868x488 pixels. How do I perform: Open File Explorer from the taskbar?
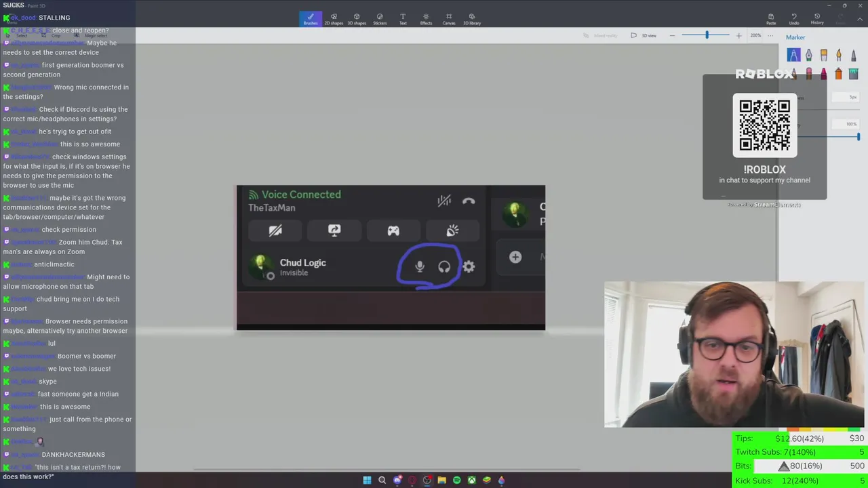(441, 480)
